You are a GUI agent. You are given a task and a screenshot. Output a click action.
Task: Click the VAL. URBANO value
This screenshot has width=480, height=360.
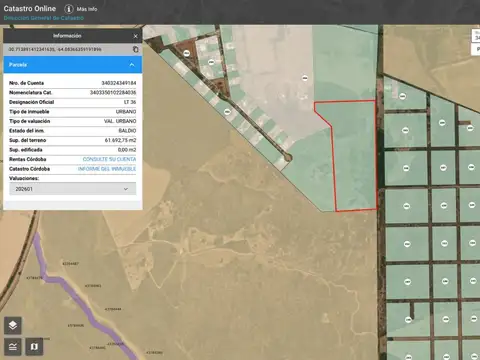pyautogui.click(x=120, y=121)
